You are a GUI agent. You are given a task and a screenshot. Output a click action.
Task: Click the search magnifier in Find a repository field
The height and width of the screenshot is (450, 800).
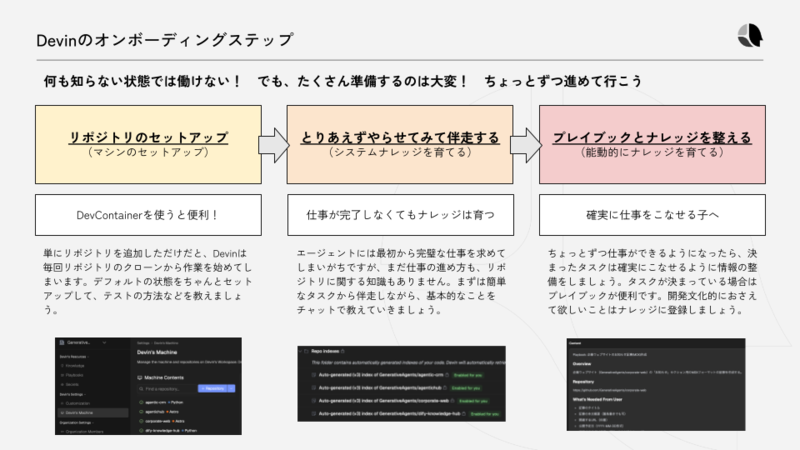(141, 389)
